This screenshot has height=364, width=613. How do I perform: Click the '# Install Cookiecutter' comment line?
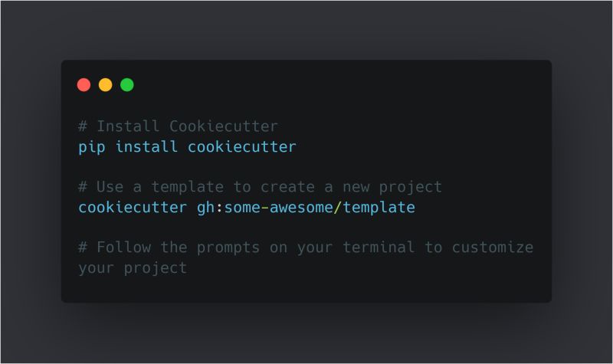tap(179, 126)
